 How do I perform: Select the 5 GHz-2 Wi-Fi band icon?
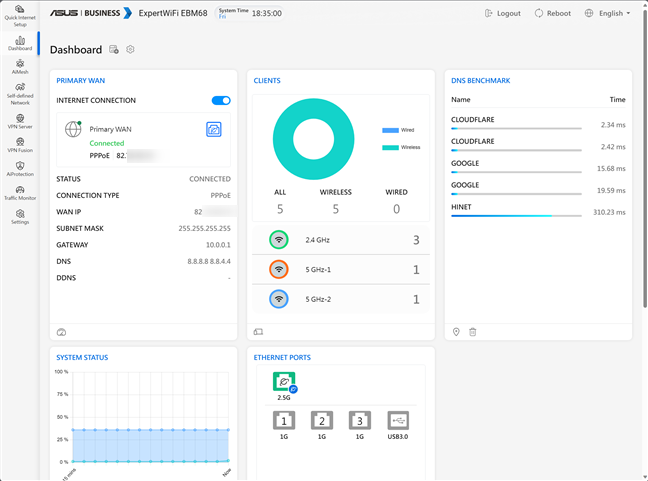(x=279, y=299)
